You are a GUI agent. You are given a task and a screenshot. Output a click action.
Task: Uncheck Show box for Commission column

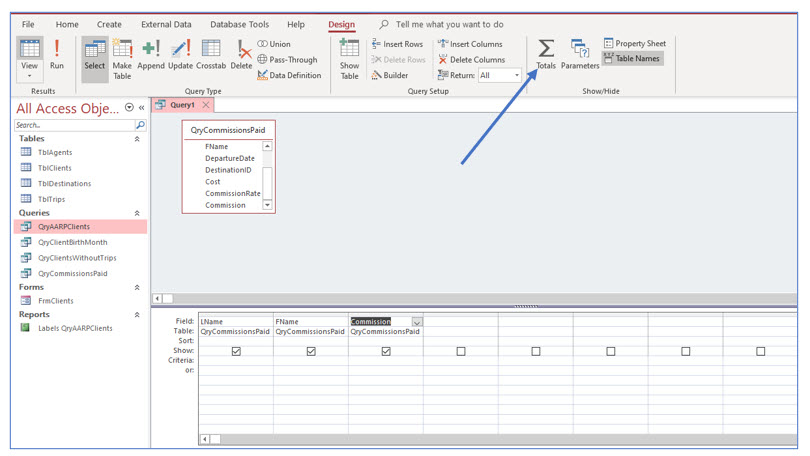pos(386,351)
